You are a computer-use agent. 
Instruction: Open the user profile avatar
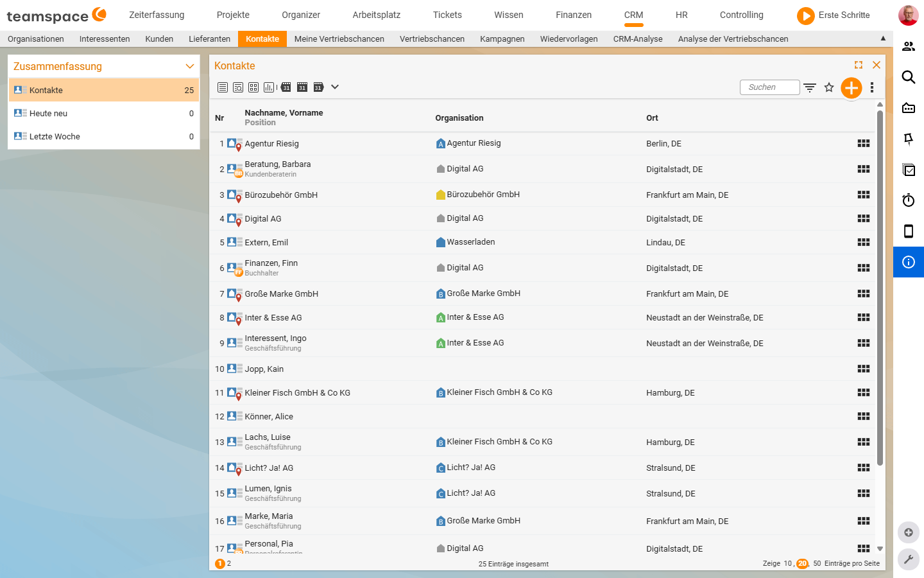(x=909, y=15)
